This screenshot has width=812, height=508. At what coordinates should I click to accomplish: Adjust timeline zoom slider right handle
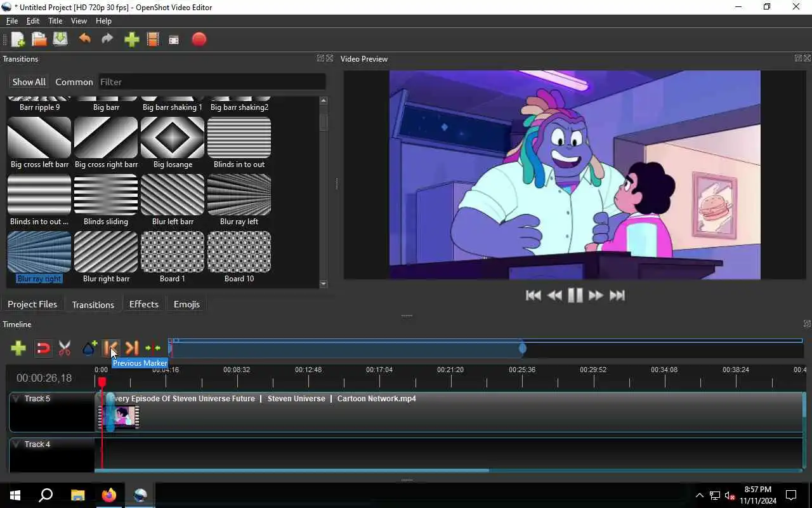523,348
